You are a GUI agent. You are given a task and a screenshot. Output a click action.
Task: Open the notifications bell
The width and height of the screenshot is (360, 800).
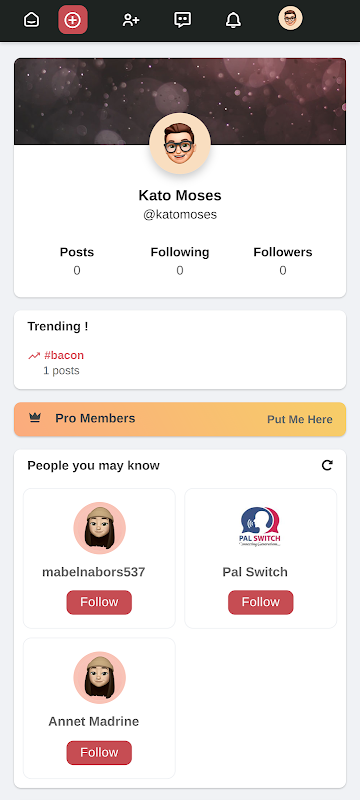coord(234,20)
